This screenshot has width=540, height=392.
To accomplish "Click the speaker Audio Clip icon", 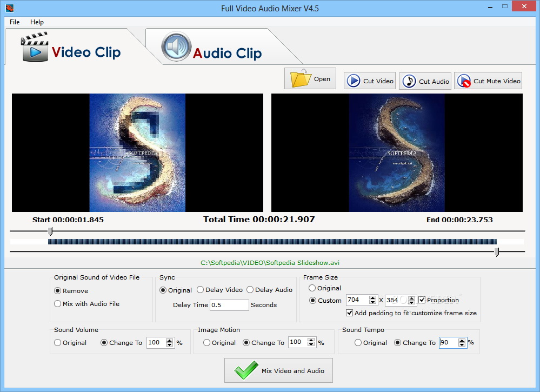I will [x=176, y=46].
